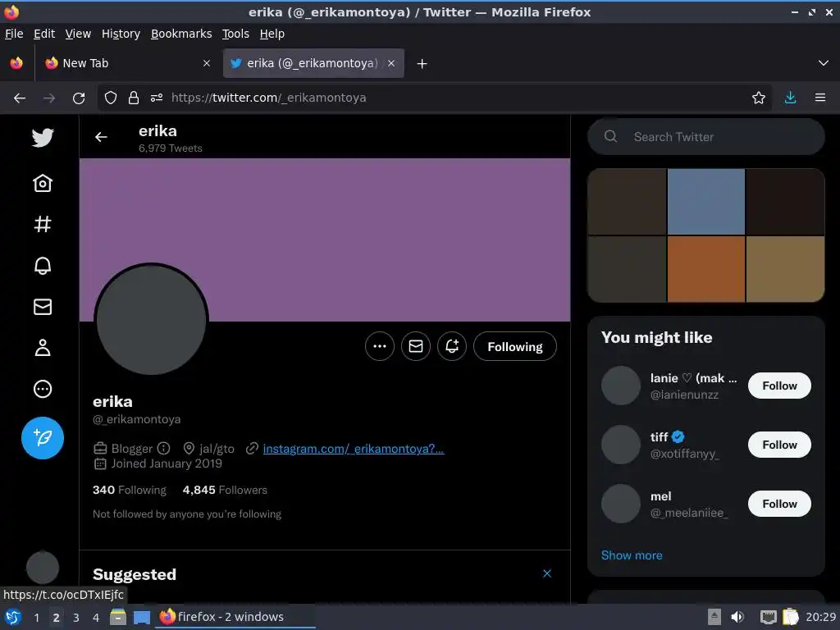Message erika with the envelope button
The height and width of the screenshot is (630, 840).
pos(416,347)
